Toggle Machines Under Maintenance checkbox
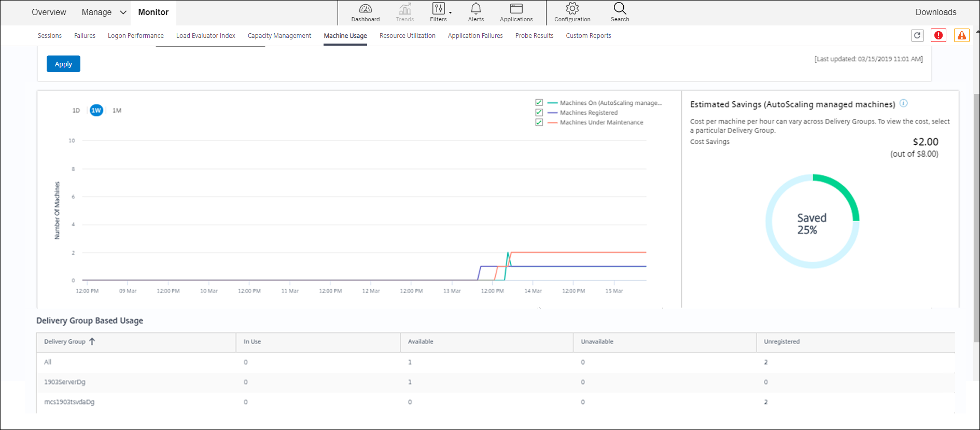The height and width of the screenshot is (430, 980). click(x=539, y=122)
